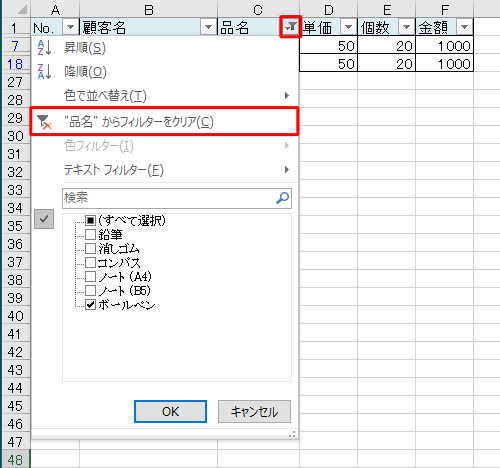The width and height of the screenshot is (500, 468).
Task: Check the ノート (A4) checkbox
Action: pos(90,277)
